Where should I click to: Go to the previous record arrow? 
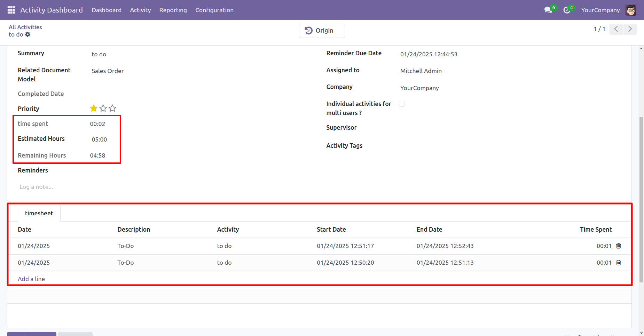pyautogui.click(x=616, y=29)
